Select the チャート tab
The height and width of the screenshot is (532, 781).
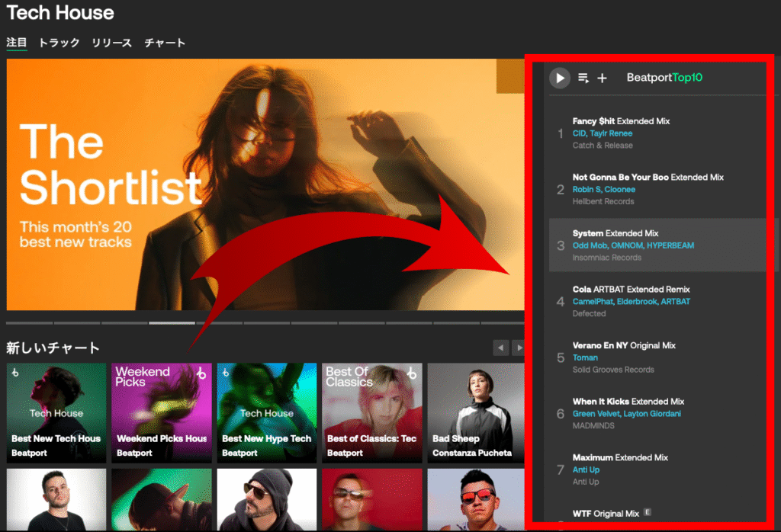[x=165, y=43]
